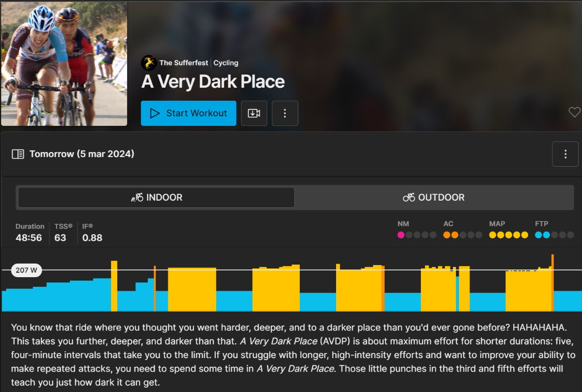Screen dimensions: 582x392
Task: Click the yellow MAP rating dots
Action: point(509,235)
